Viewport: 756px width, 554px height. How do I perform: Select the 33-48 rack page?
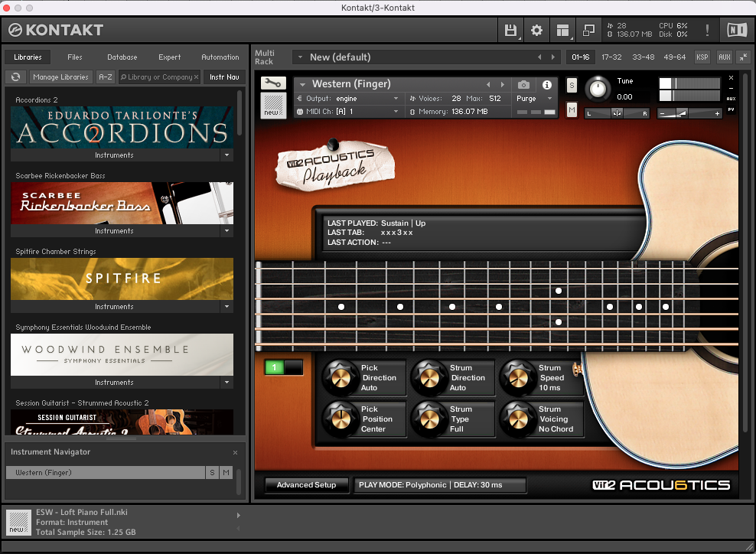[644, 57]
